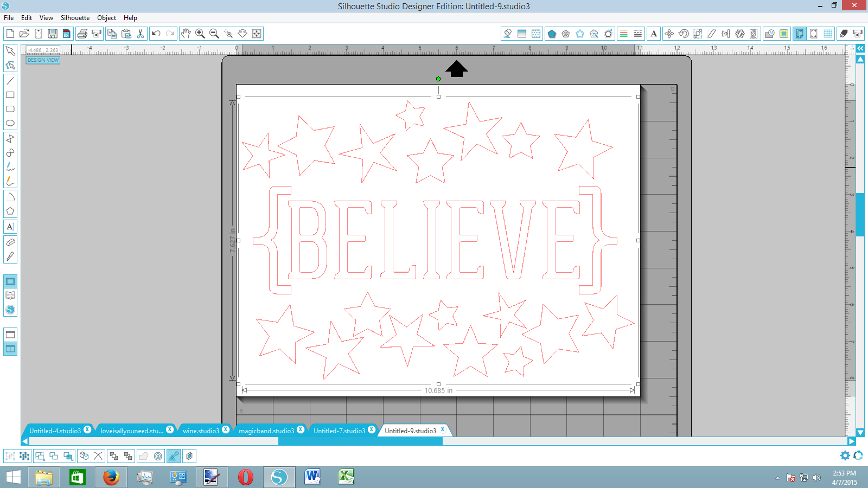Image resolution: width=868 pixels, height=488 pixels.
Task: Fit page to window icon
Action: point(257,34)
